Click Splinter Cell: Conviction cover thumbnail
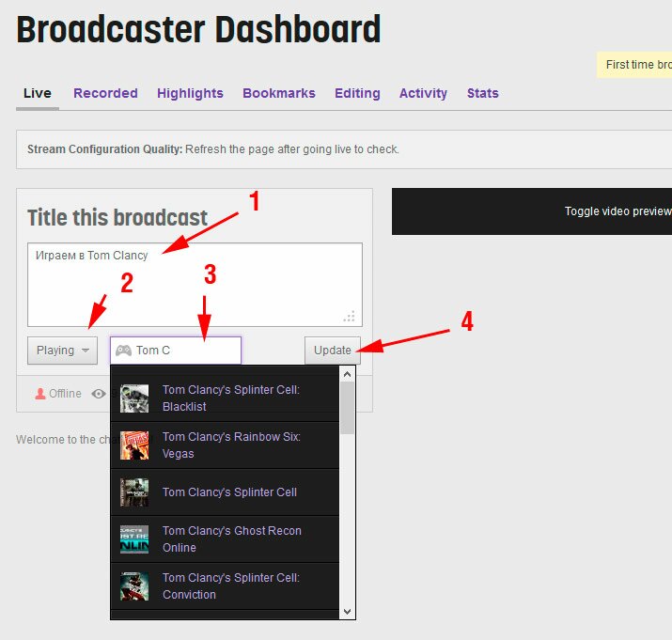672x640 pixels. tap(134, 586)
